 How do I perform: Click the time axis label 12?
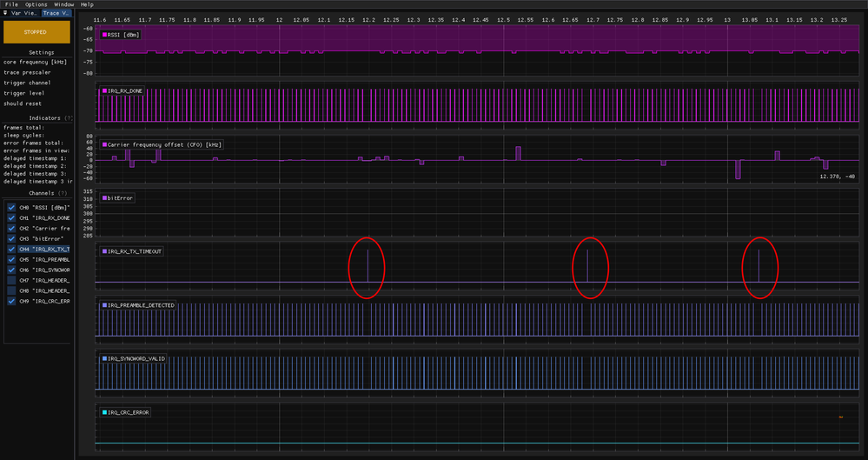tap(280, 20)
